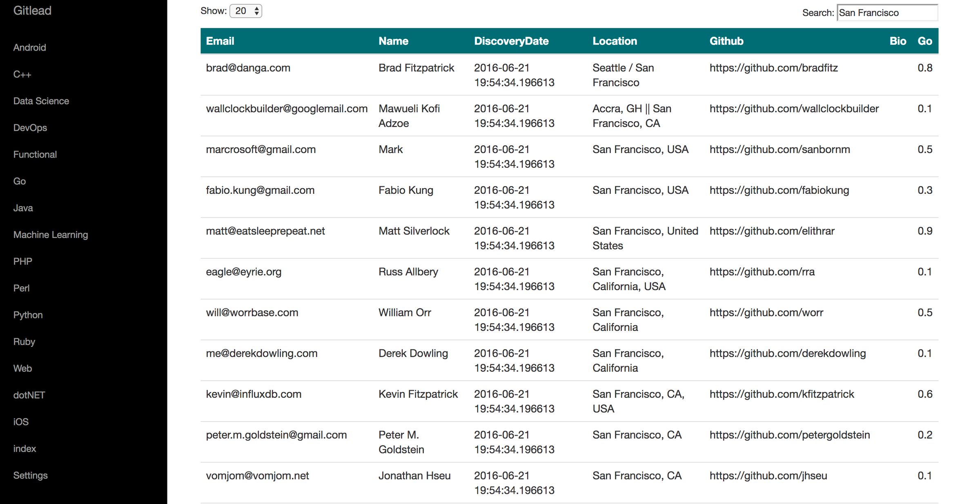This screenshot has width=980, height=504.
Task: Click the Bio column header
Action: (898, 41)
